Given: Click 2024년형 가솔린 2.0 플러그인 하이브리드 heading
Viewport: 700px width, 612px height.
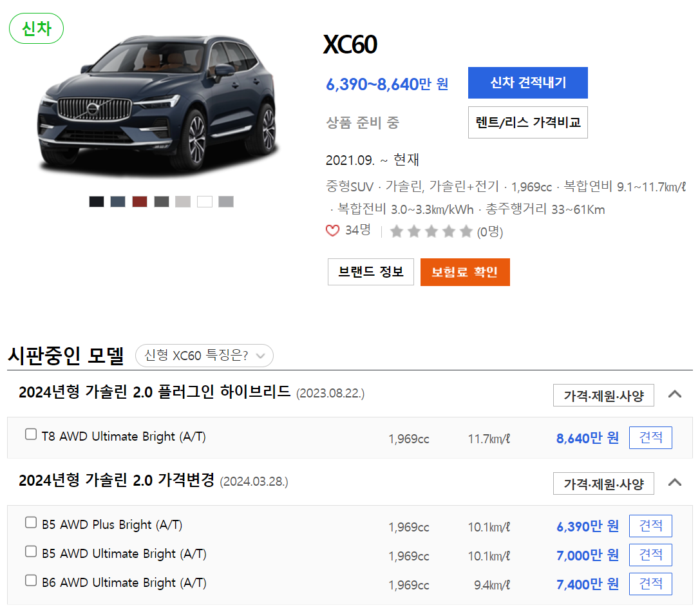Looking at the screenshot, I should [x=155, y=392].
